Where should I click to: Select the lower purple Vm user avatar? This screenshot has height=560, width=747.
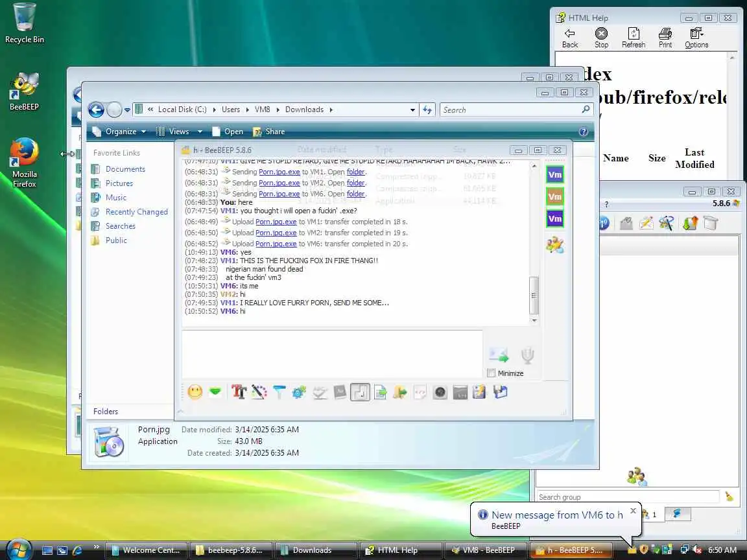pyautogui.click(x=555, y=219)
